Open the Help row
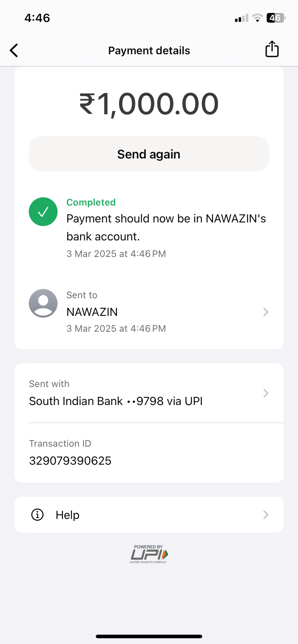The image size is (298, 644). [149, 515]
